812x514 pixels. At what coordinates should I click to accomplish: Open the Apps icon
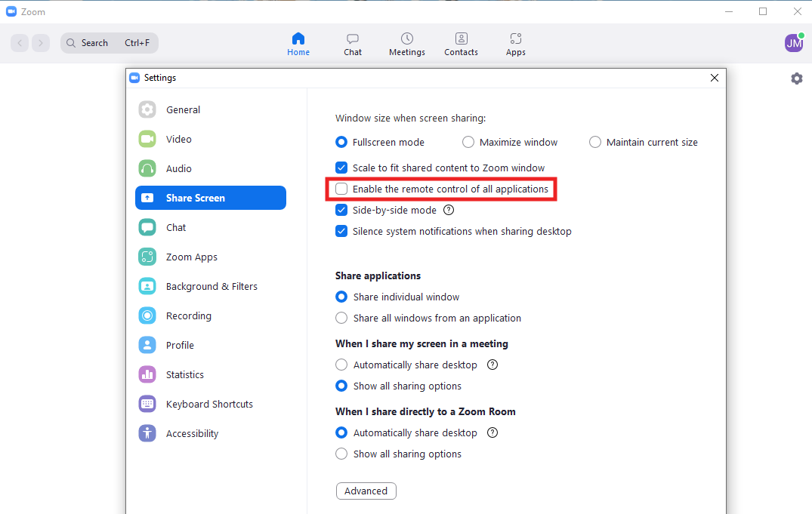point(516,38)
